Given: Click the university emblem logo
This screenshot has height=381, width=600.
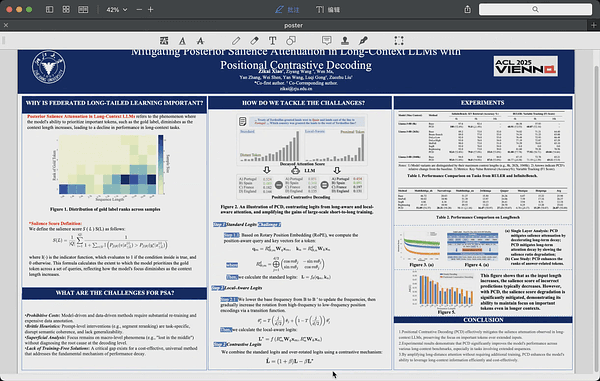Looking at the screenshot, I should (49, 67).
